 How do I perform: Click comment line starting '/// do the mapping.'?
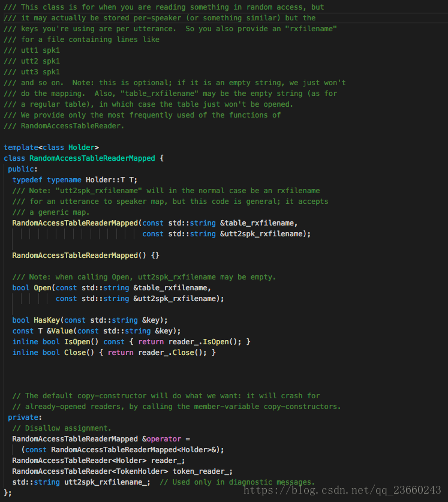(170, 94)
